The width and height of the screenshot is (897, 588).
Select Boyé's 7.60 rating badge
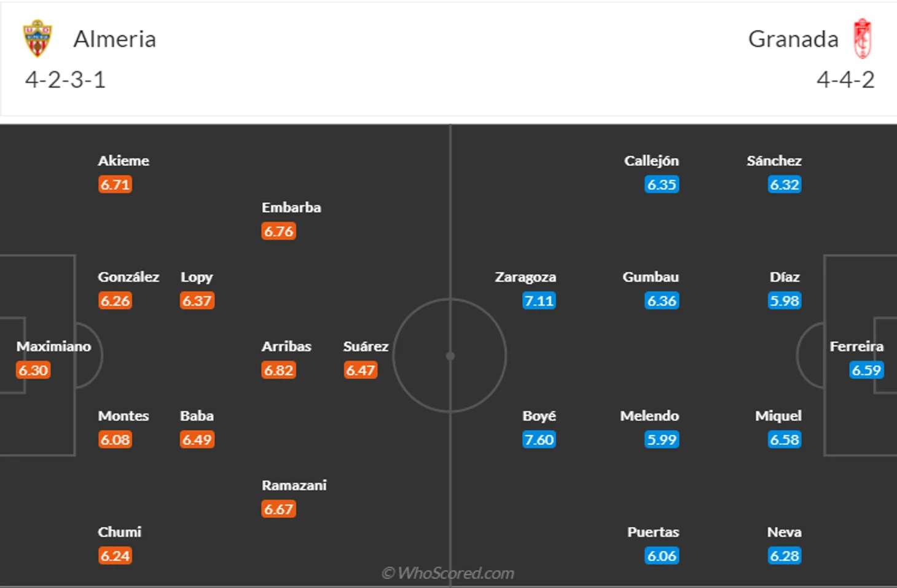coord(539,439)
